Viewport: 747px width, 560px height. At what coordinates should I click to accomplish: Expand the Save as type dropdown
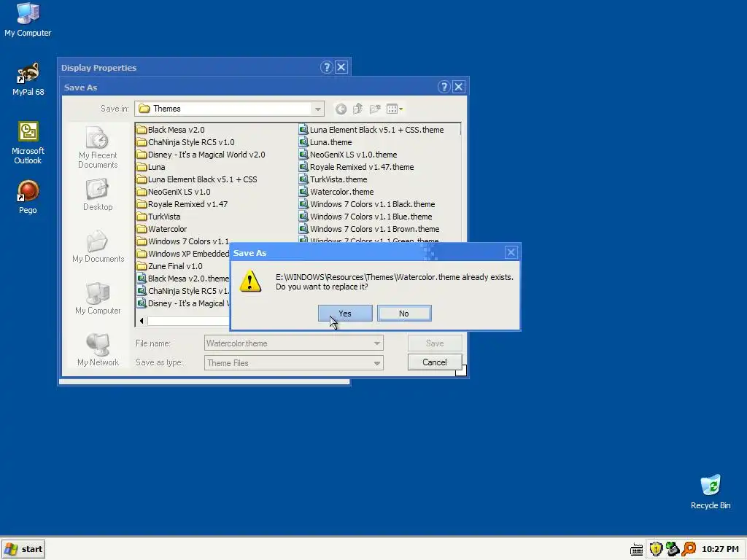click(377, 363)
